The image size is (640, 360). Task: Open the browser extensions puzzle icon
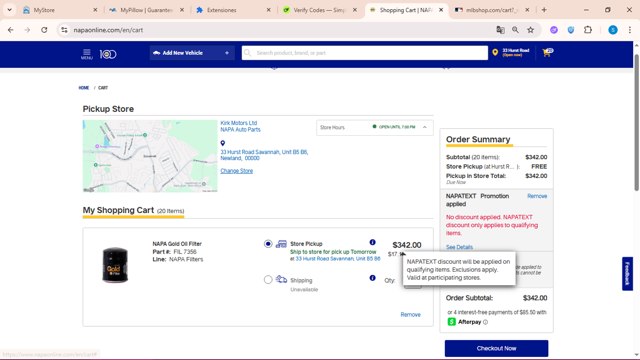(x=588, y=30)
